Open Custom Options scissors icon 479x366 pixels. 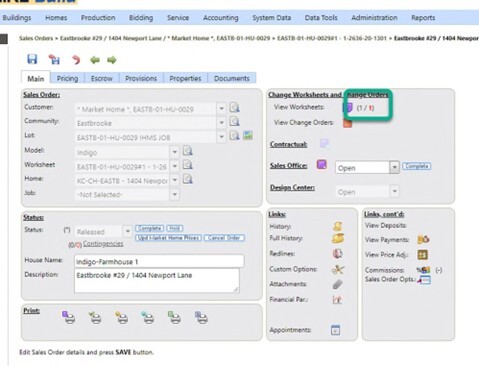point(338,269)
